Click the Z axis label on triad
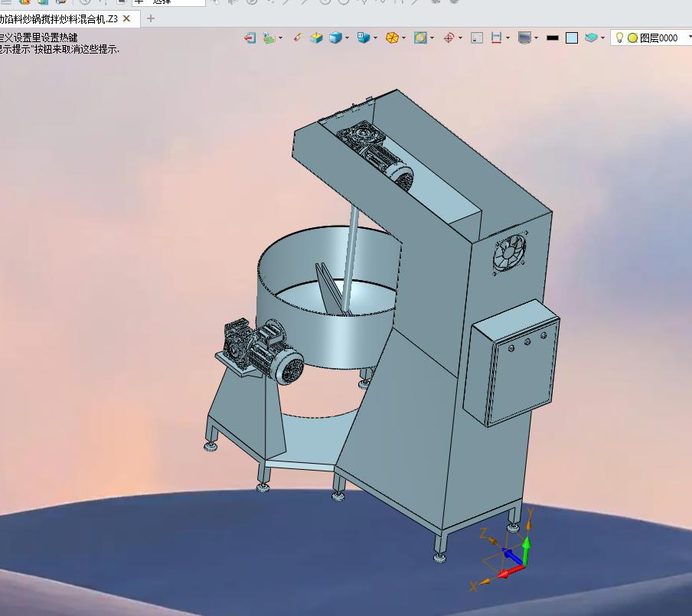Image resolution: width=692 pixels, height=616 pixels. point(484,534)
